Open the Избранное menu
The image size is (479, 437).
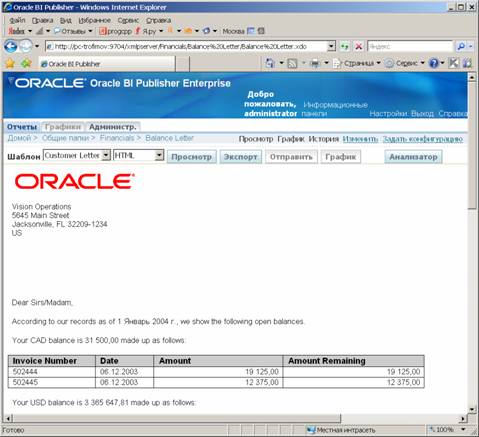(94, 20)
